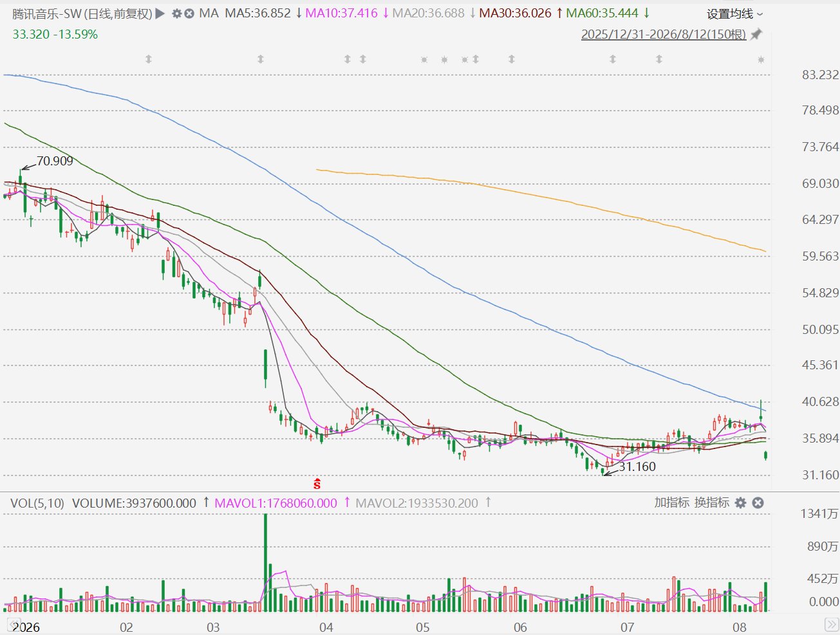Select the 2025/12/31-2026/8/12 date range link
The image size is (840, 635).
coord(664,34)
